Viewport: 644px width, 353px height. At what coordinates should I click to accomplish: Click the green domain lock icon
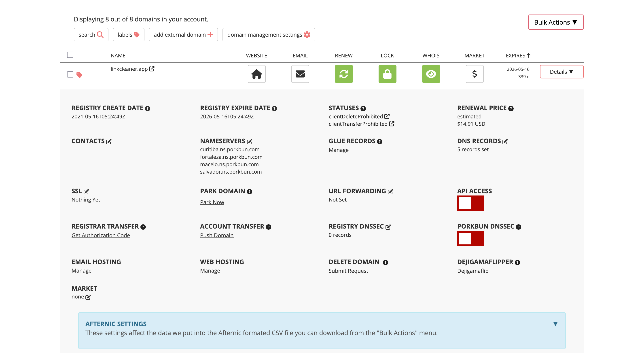click(x=387, y=74)
